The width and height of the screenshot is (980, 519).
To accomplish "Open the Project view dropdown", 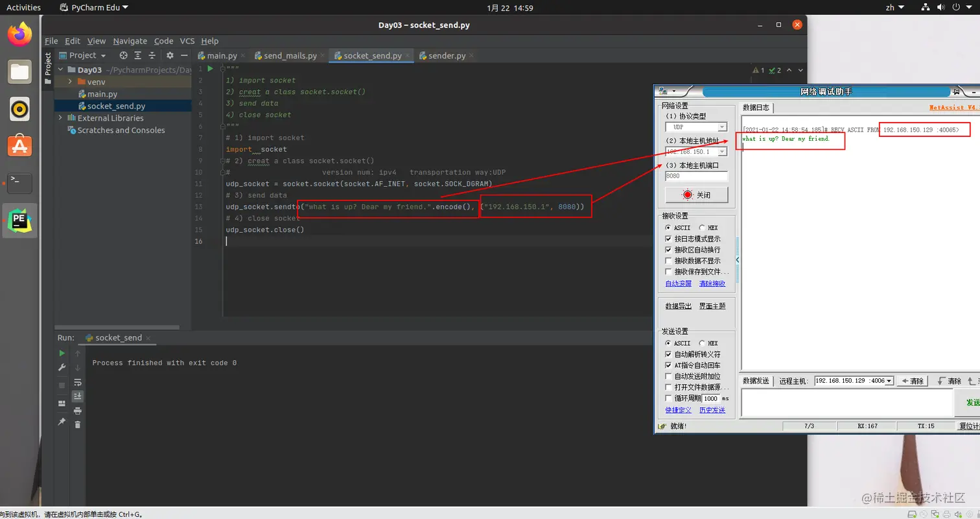I will click(x=83, y=56).
